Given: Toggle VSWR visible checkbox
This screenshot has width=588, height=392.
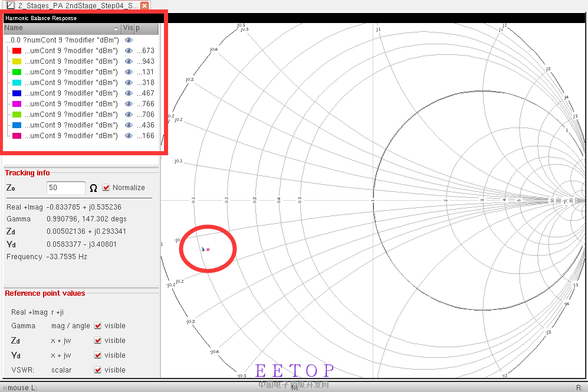Looking at the screenshot, I should [98, 370].
